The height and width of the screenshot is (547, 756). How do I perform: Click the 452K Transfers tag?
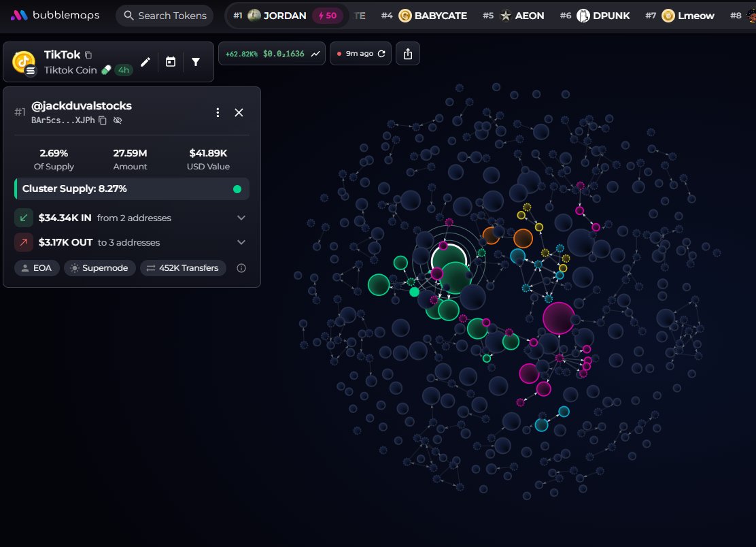[183, 267]
